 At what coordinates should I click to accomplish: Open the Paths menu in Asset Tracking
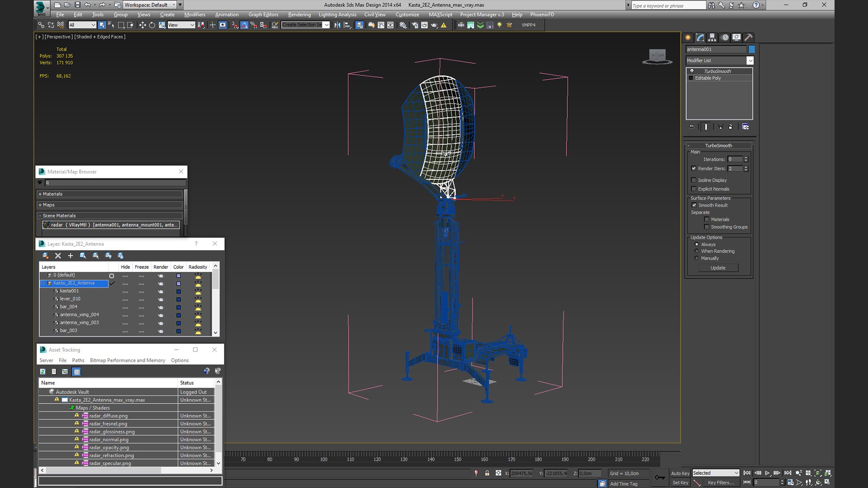[x=78, y=360]
